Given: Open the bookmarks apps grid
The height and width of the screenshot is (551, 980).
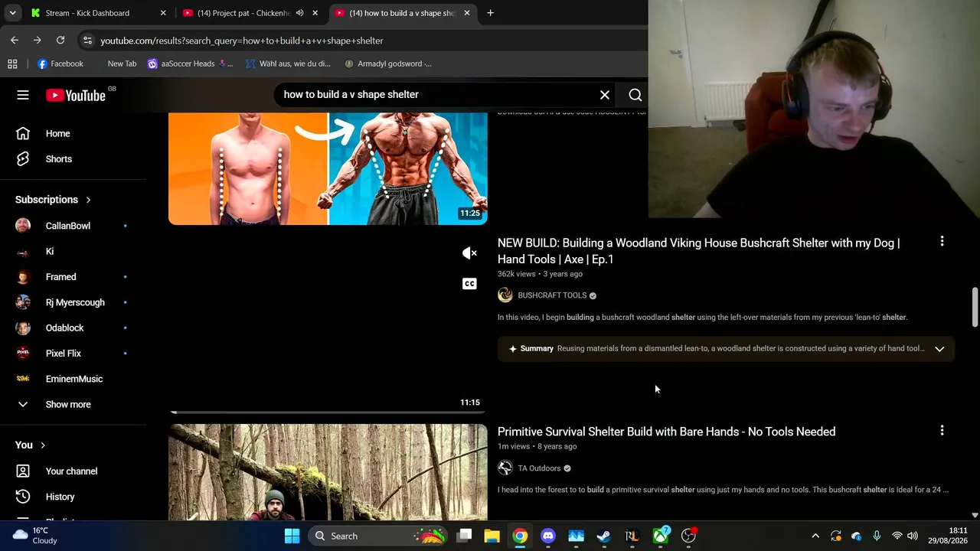Looking at the screenshot, I should 12,64.
